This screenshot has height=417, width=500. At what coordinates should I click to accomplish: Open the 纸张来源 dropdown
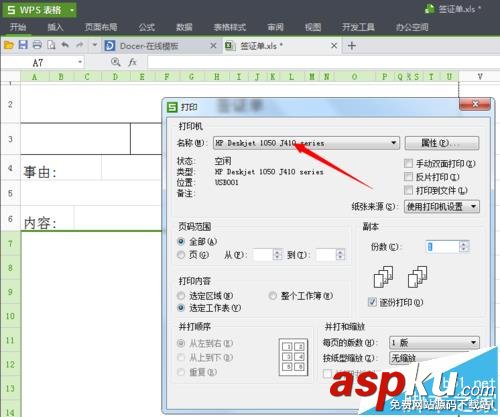[x=442, y=207]
